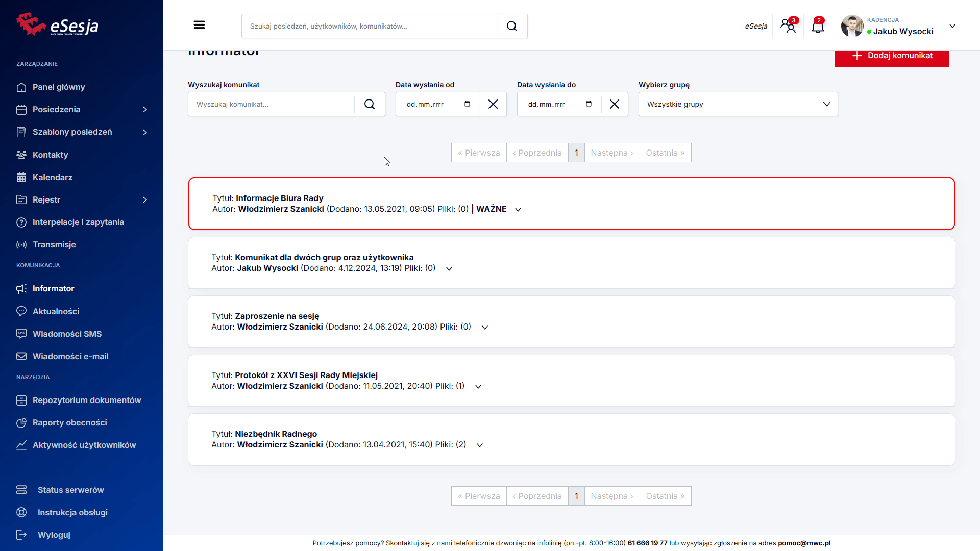Image resolution: width=980 pixels, height=551 pixels.
Task: Focus the global search field
Action: click(x=369, y=26)
